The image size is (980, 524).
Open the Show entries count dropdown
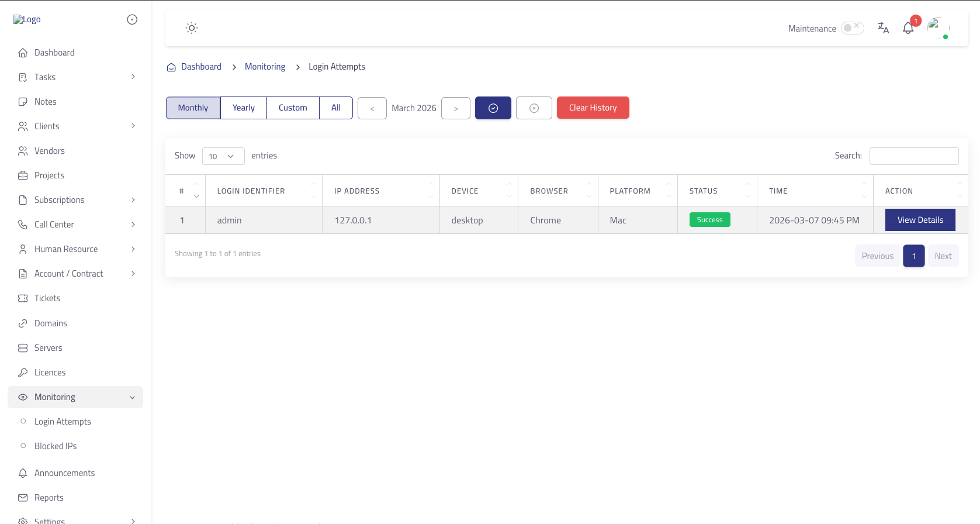pyautogui.click(x=223, y=156)
